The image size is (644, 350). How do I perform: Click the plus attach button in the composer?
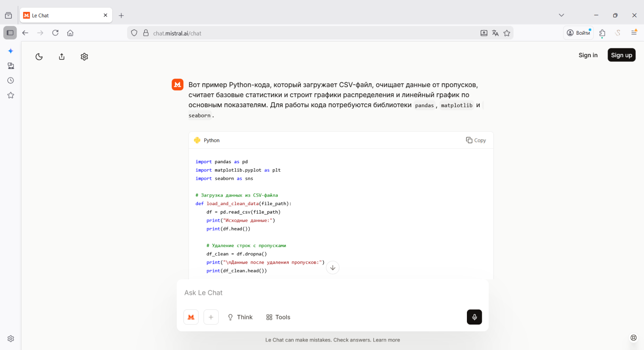coord(211,317)
